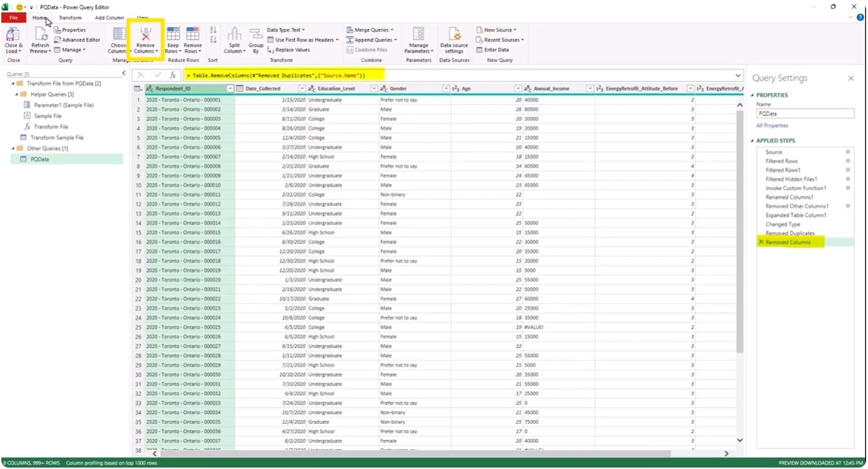Open query Properties
Screen dimensions: 868x469
tap(70, 30)
